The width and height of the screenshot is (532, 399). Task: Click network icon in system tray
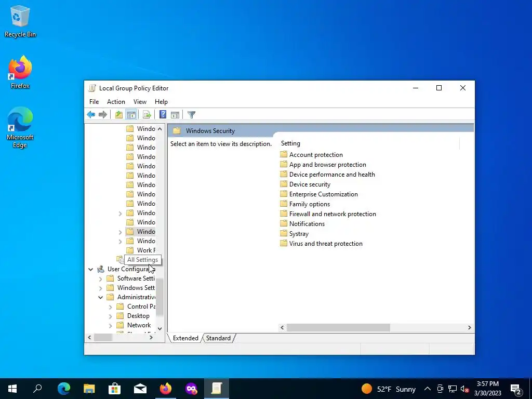(453, 389)
